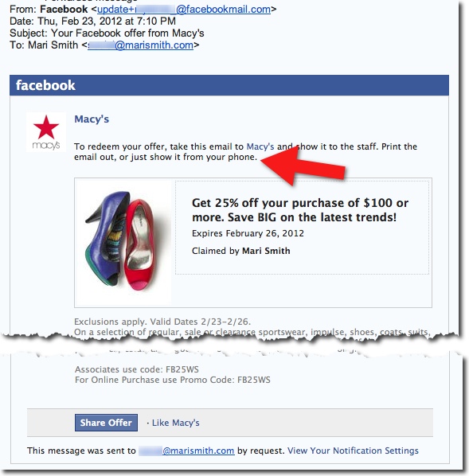Click the Associates use code line
469x476 pixels.
pyautogui.click(x=137, y=369)
